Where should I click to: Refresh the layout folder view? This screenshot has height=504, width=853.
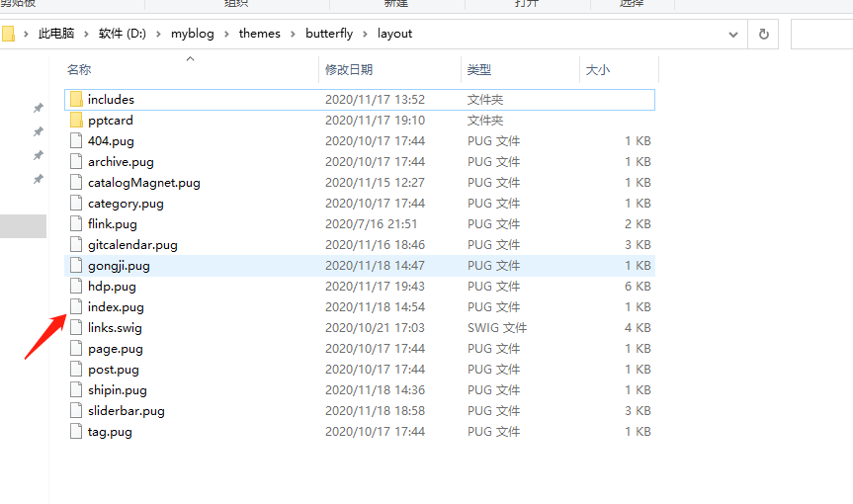pyautogui.click(x=764, y=34)
